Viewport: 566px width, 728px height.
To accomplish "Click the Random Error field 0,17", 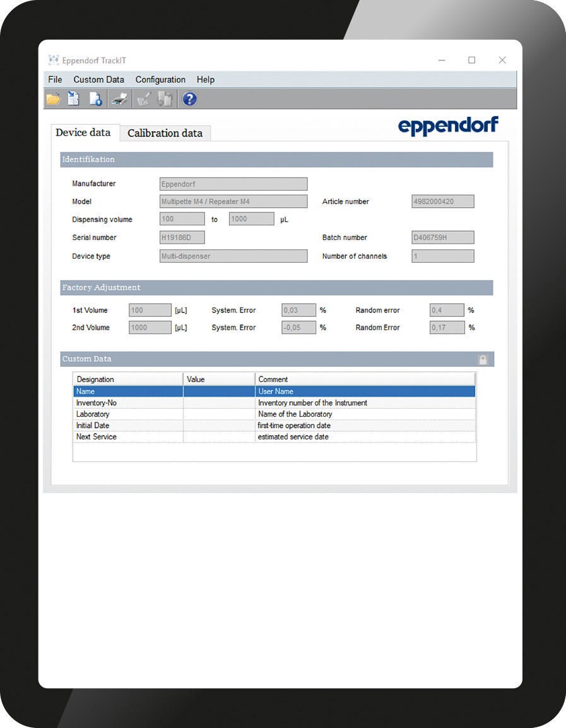I will coord(447,327).
